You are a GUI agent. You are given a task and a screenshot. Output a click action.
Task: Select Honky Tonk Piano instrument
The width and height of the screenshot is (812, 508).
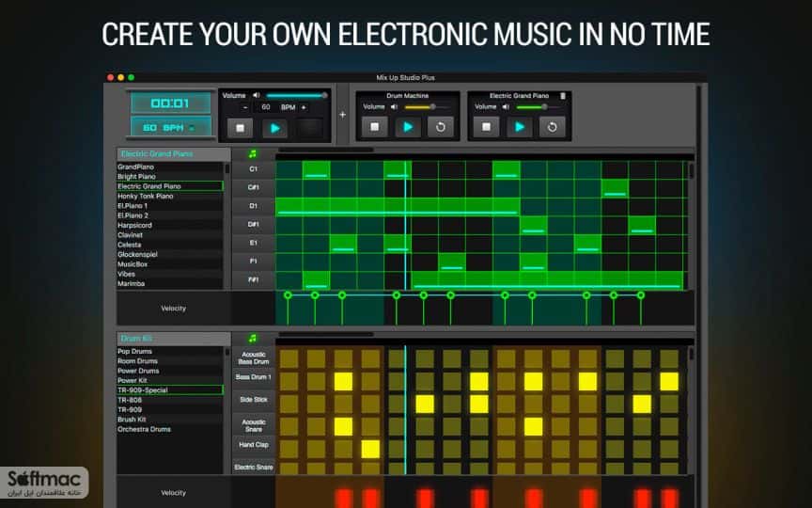(x=170, y=196)
